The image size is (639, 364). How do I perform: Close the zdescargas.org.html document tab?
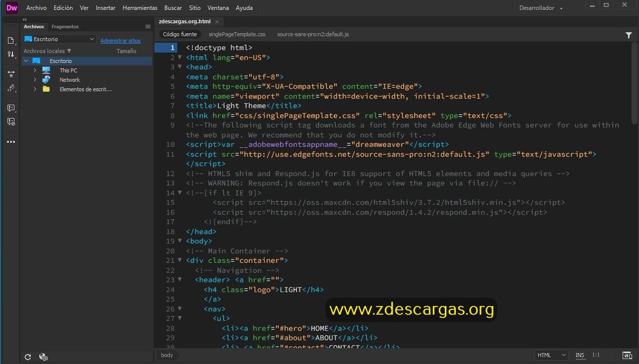click(217, 21)
